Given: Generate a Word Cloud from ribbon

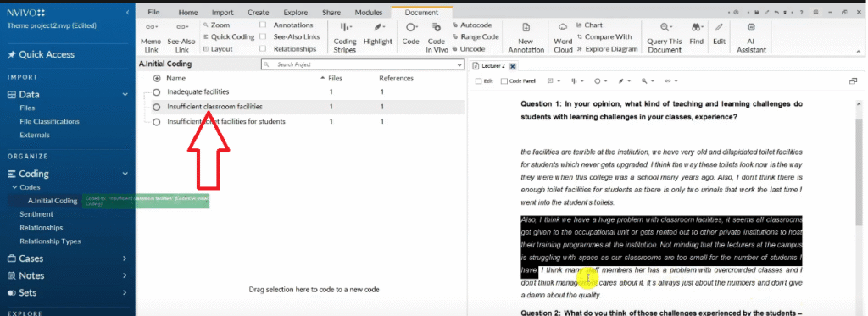Looking at the screenshot, I should tap(563, 38).
